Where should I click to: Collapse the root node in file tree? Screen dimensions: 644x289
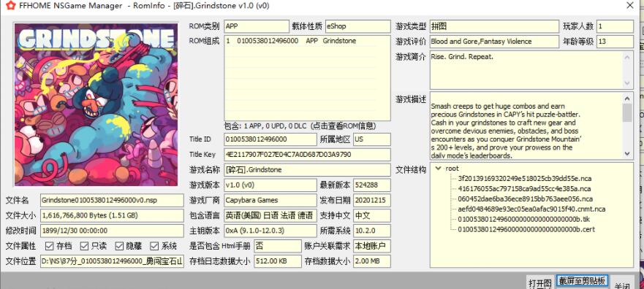coord(439,169)
